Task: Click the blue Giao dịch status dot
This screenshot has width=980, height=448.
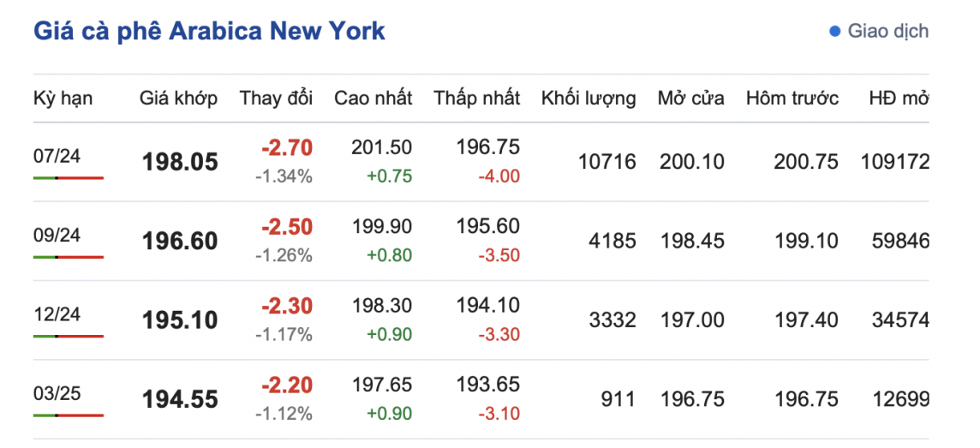Action: [835, 32]
